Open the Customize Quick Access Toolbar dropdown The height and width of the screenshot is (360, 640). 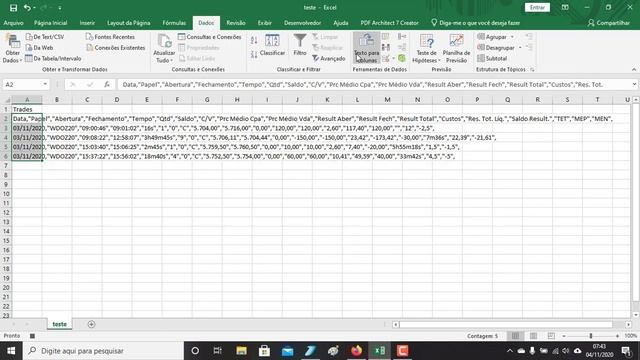point(60,8)
